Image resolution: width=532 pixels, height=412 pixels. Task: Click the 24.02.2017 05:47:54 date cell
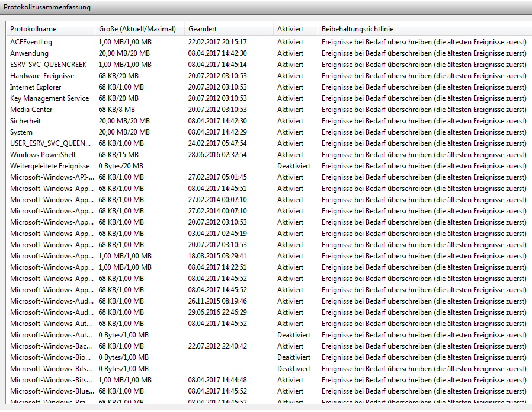click(217, 143)
